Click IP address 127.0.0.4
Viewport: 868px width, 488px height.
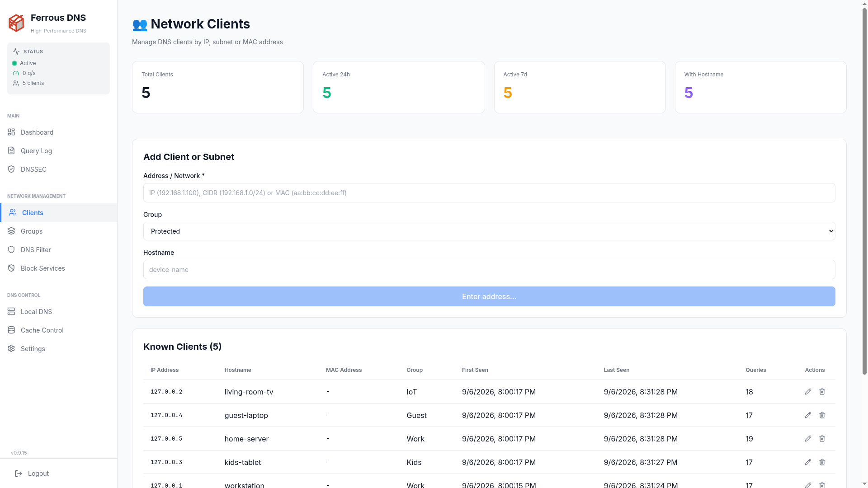[x=166, y=415]
